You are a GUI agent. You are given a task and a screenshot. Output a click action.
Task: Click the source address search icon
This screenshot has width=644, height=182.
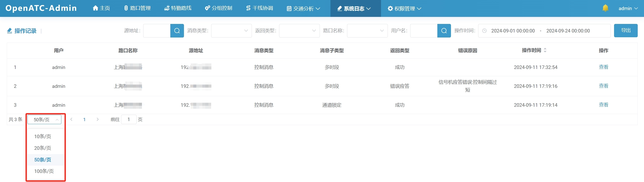click(177, 31)
